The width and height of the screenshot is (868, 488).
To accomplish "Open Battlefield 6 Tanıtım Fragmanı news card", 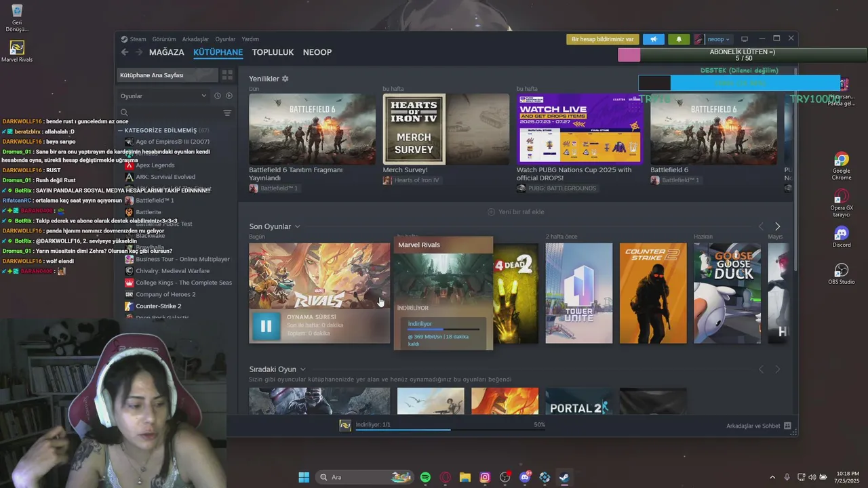I will click(312, 129).
